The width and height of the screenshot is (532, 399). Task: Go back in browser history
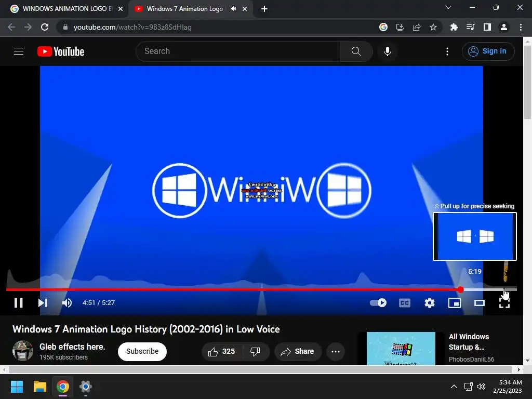pyautogui.click(x=11, y=27)
